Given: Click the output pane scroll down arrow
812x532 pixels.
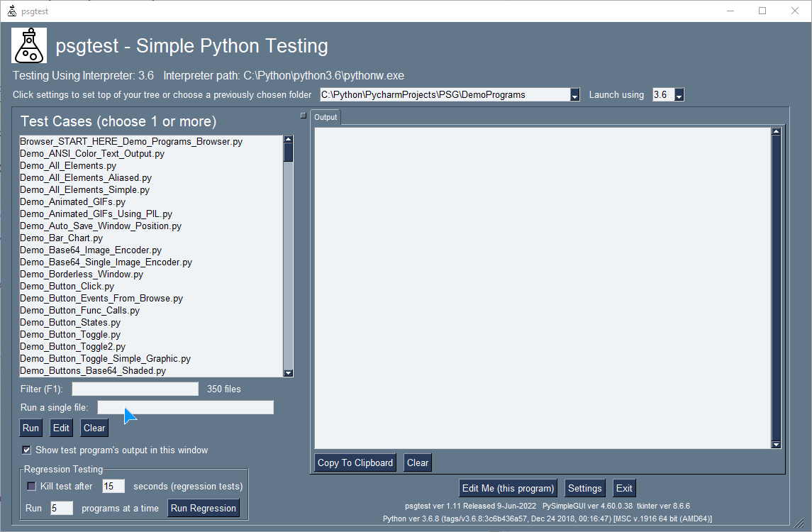Looking at the screenshot, I should coord(776,445).
